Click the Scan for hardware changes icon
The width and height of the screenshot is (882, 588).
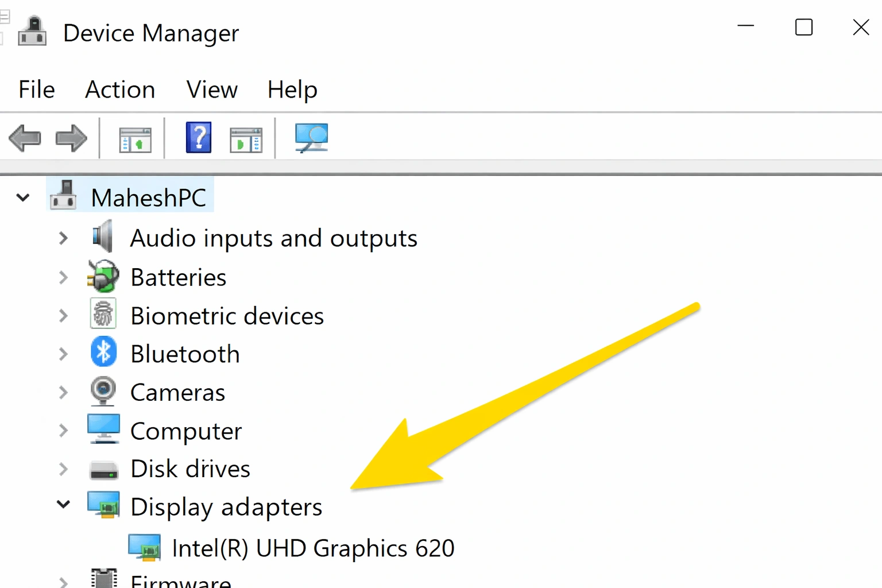[310, 137]
